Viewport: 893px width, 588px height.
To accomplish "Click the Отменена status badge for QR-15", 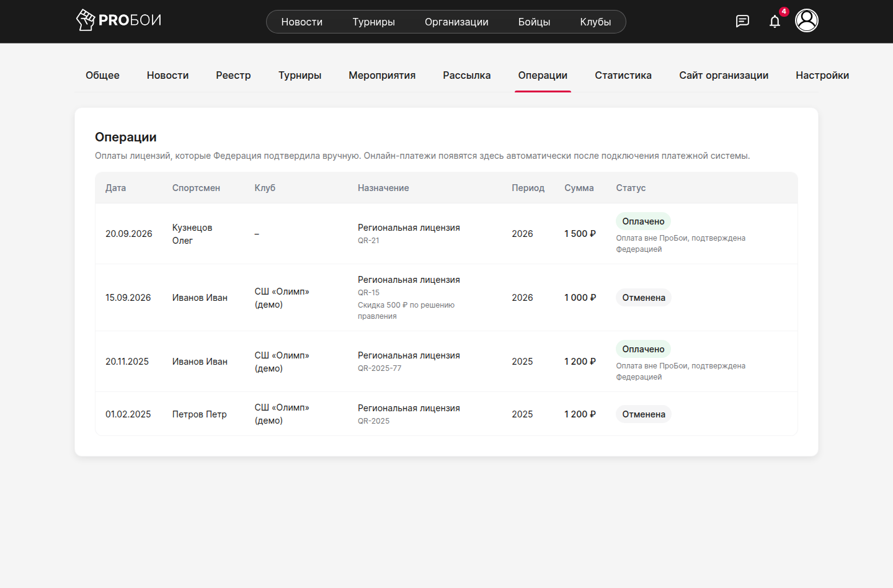I will click(x=644, y=298).
